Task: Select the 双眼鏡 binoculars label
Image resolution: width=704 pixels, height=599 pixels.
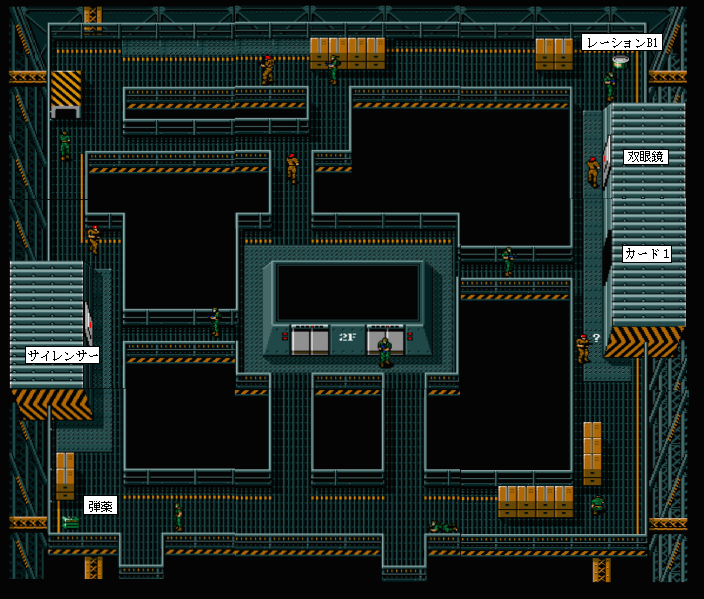Action: click(x=645, y=157)
